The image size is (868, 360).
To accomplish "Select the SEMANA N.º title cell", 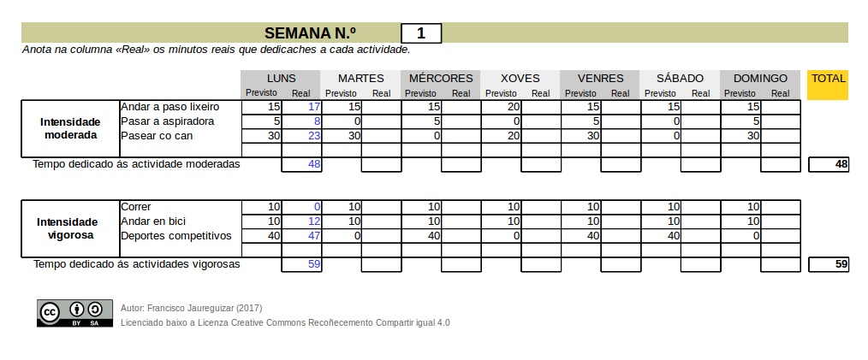I will tap(310, 33).
